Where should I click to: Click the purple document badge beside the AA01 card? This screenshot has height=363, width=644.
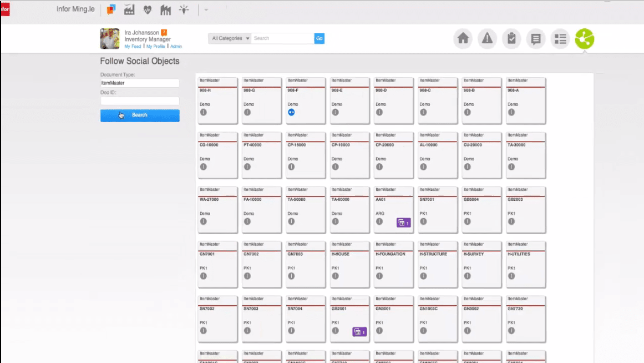[x=404, y=222]
